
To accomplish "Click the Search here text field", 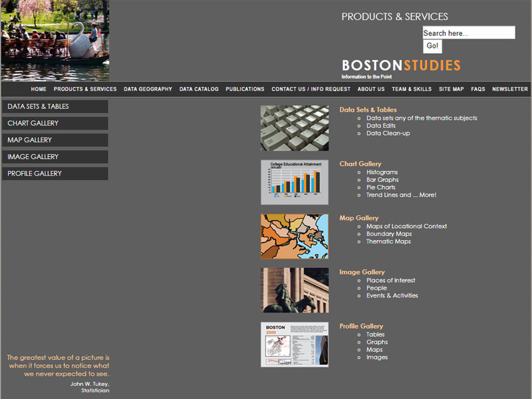I will tap(469, 33).
